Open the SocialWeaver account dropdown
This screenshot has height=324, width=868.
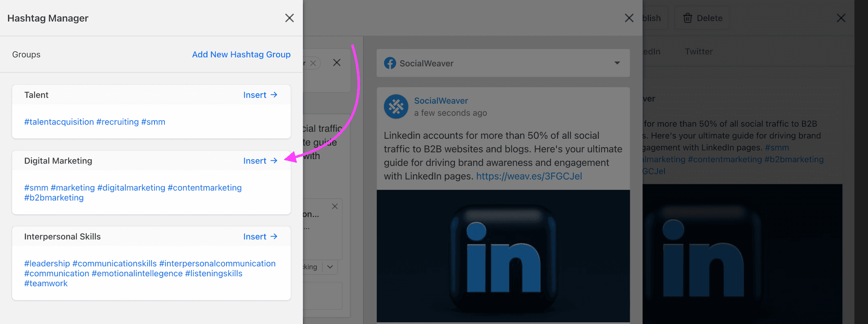(503, 63)
